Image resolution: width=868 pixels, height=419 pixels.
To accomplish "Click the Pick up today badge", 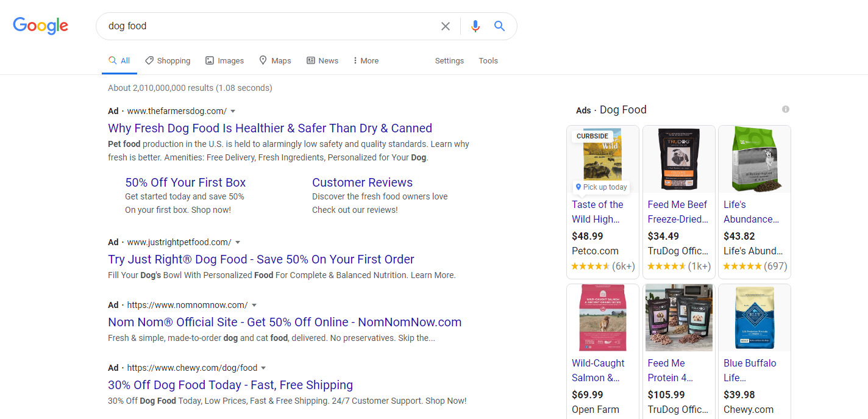I will (x=601, y=187).
